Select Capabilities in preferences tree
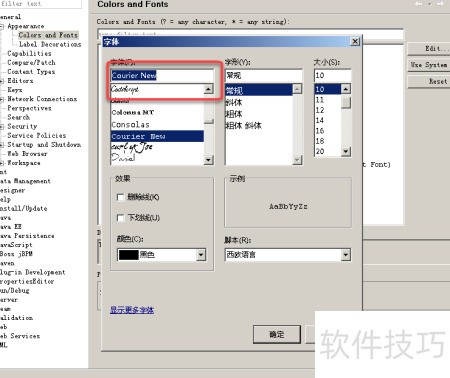 29,53
